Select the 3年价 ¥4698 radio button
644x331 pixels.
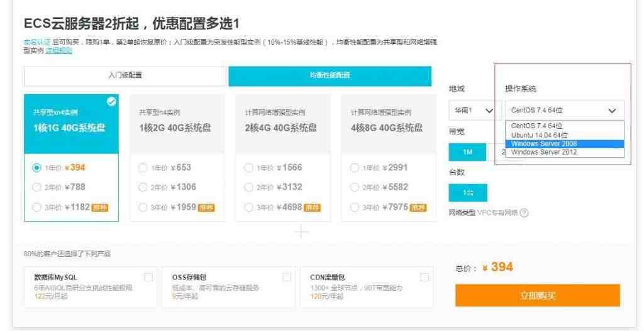coord(248,207)
